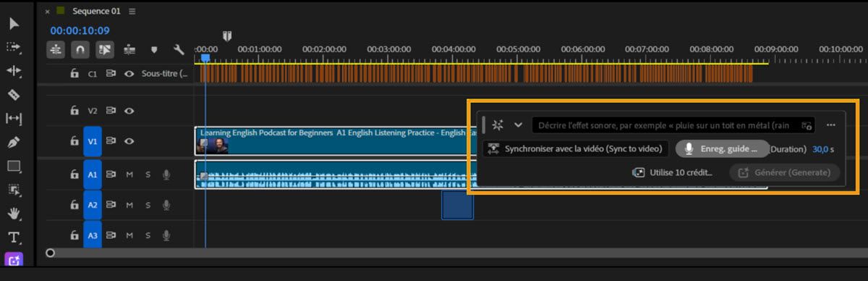Hide video track V1 output

click(129, 142)
